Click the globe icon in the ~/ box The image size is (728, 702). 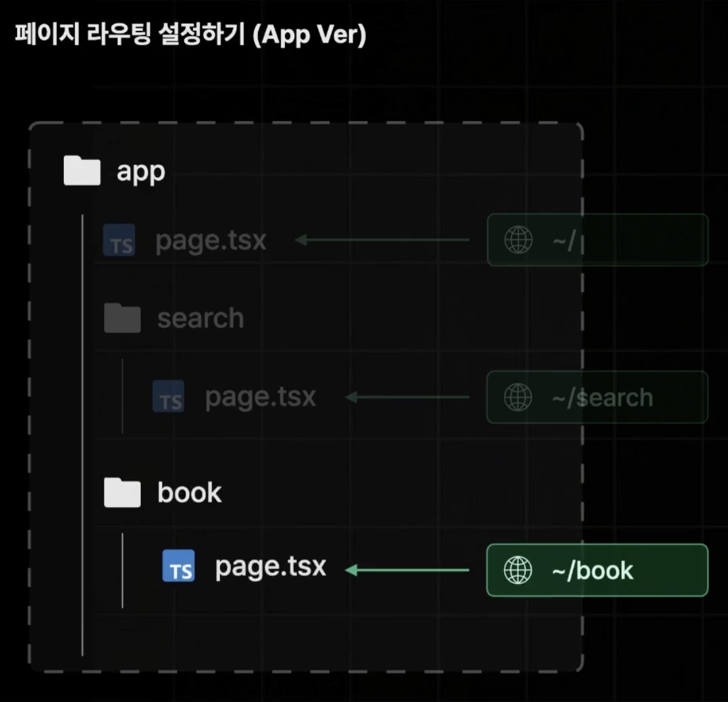pos(518,240)
